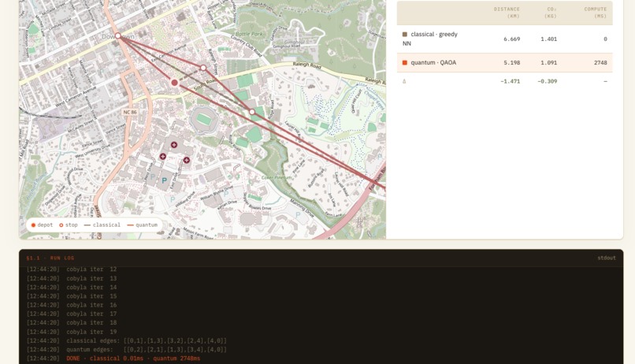Screen dimensions: 635x364
Task: Click the left hospital cross marker
Action: point(163,156)
